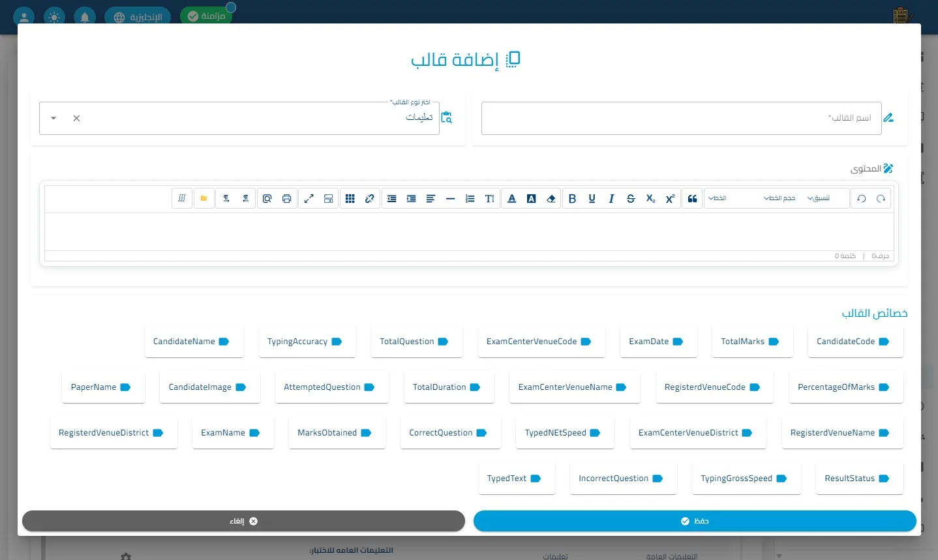The height and width of the screenshot is (560, 938).
Task: Insert a math formula in the editor
Action: click(x=182, y=198)
